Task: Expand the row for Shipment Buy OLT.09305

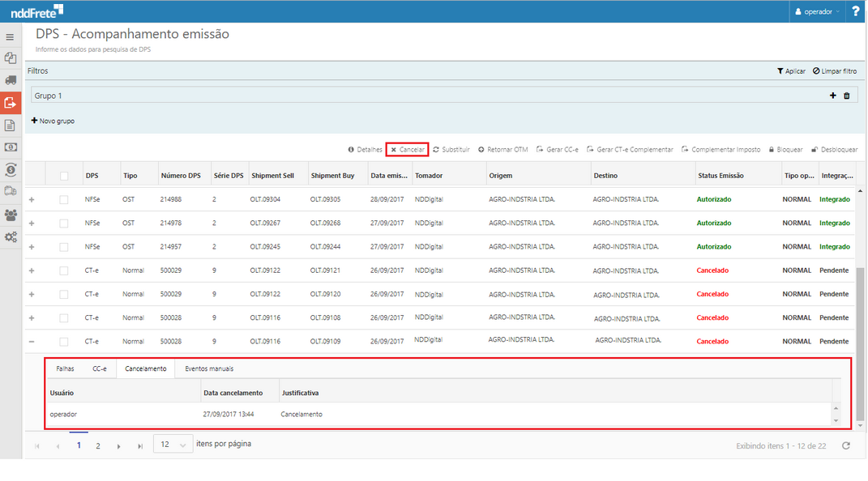Action: pyautogui.click(x=32, y=199)
